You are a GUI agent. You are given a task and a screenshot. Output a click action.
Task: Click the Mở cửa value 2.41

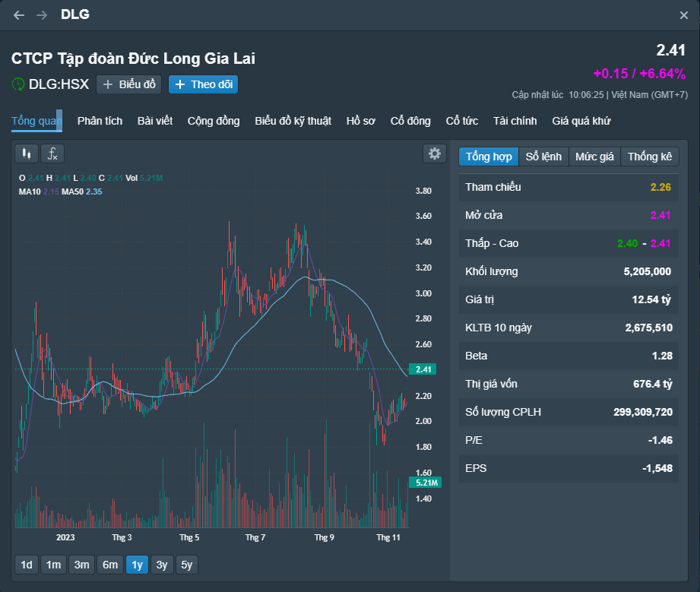pyautogui.click(x=660, y=215)
